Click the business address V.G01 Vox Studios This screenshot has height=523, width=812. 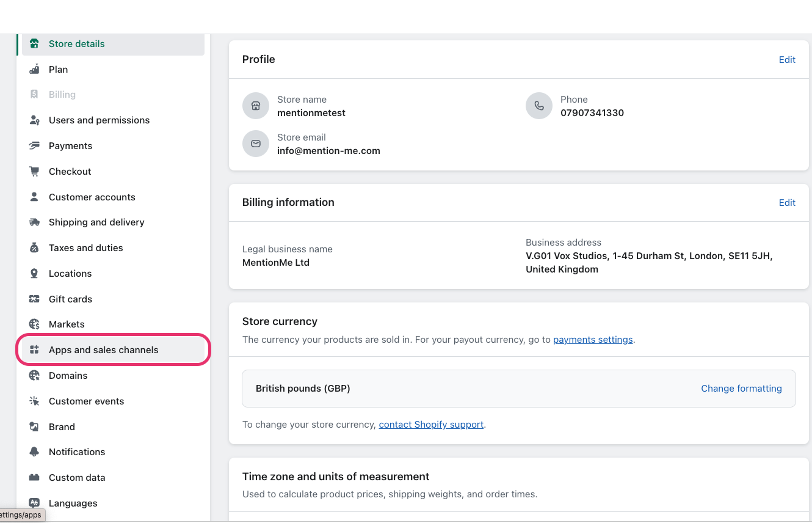click(x=649, y=263)
